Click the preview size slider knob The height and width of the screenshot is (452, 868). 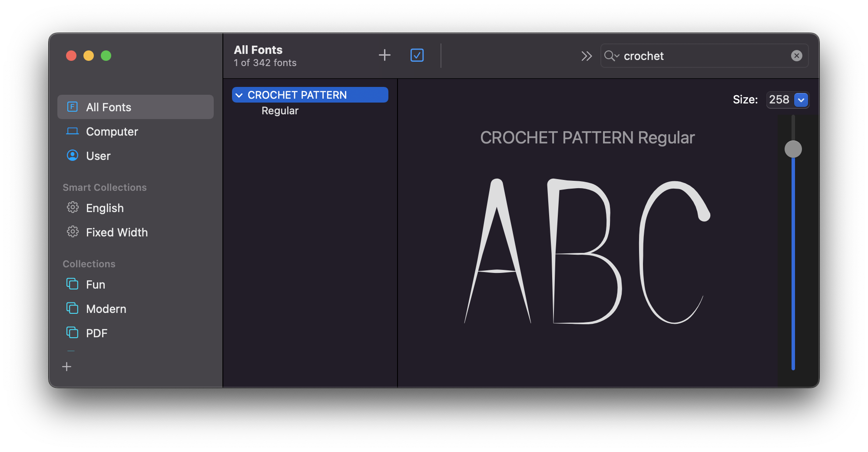[x=793, y=149]
